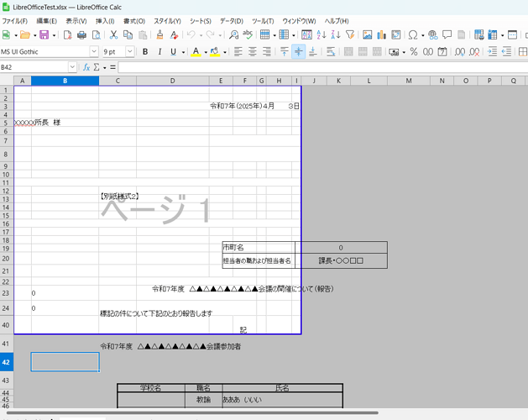The height and width of the screenshot is (420, 528).
Task: Export directly as PDF
Action: click(67, 34)
